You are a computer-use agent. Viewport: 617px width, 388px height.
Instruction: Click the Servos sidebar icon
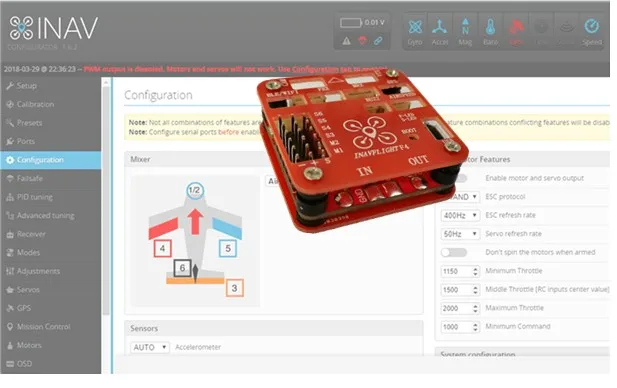coord(10,290)
